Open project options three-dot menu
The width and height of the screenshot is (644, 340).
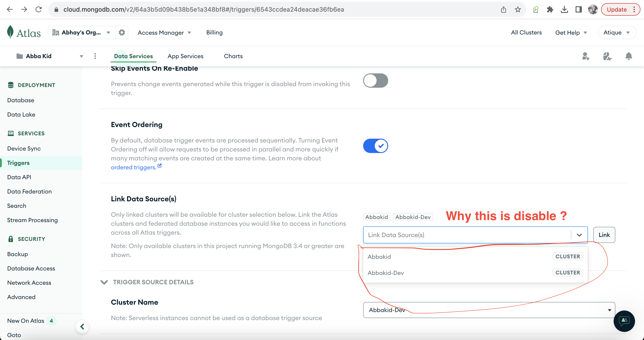95,56
